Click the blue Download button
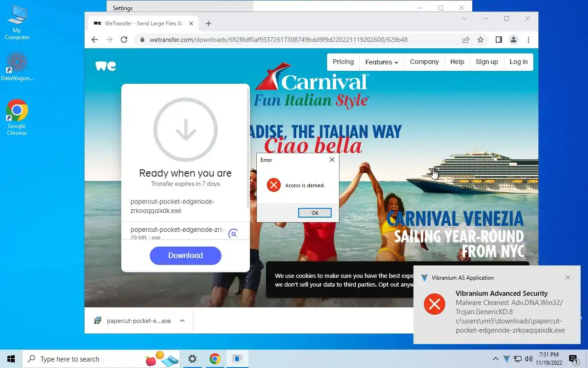588x368 pixels. tap(186, 255)
